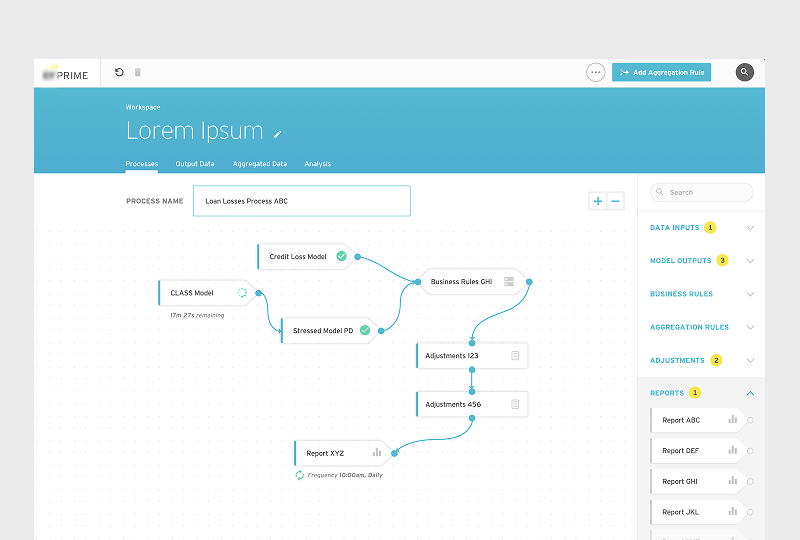The image size is (800, 540).
Task: Click the Business Rules GHI rules icon
Action: point(509,281)
